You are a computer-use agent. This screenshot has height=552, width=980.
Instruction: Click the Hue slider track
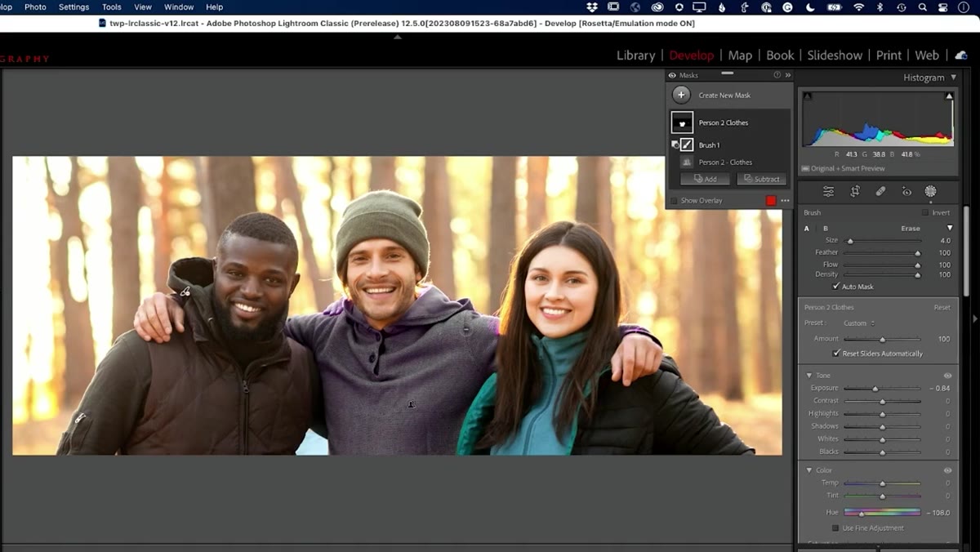click(882, 513)
